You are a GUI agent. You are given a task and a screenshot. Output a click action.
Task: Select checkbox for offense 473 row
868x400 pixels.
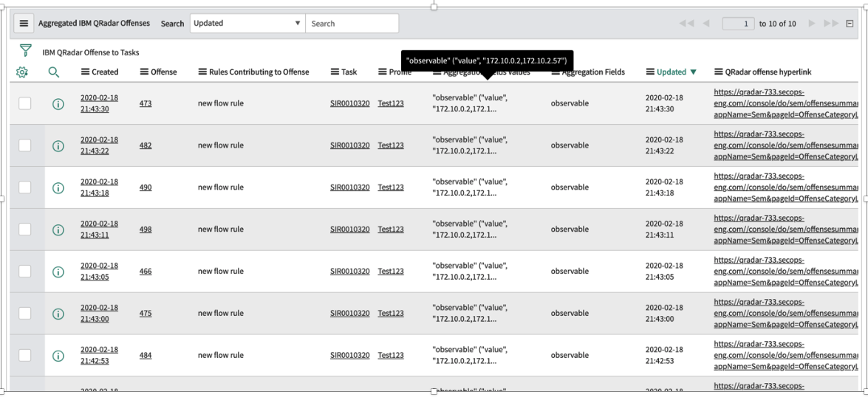(25, 103)
